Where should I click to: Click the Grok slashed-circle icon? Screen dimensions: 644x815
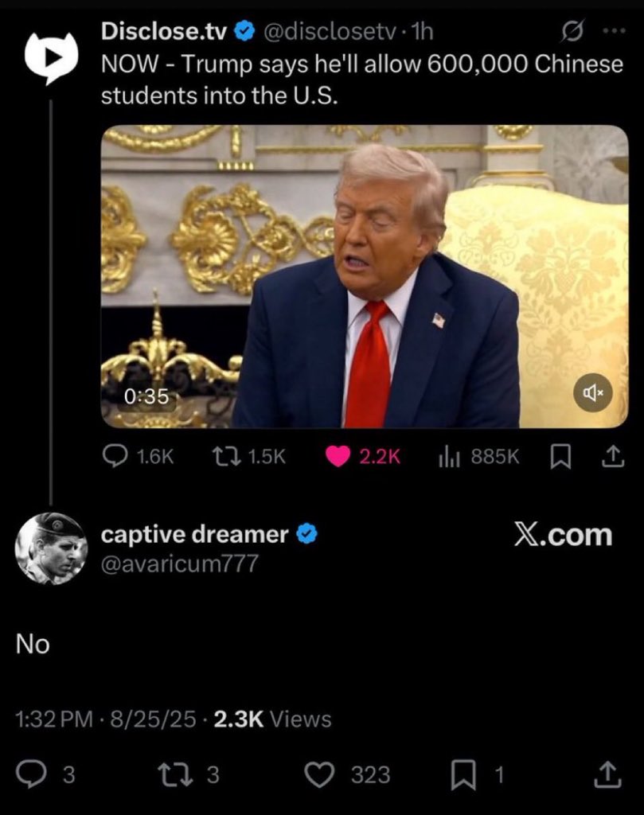pos(573,32)
